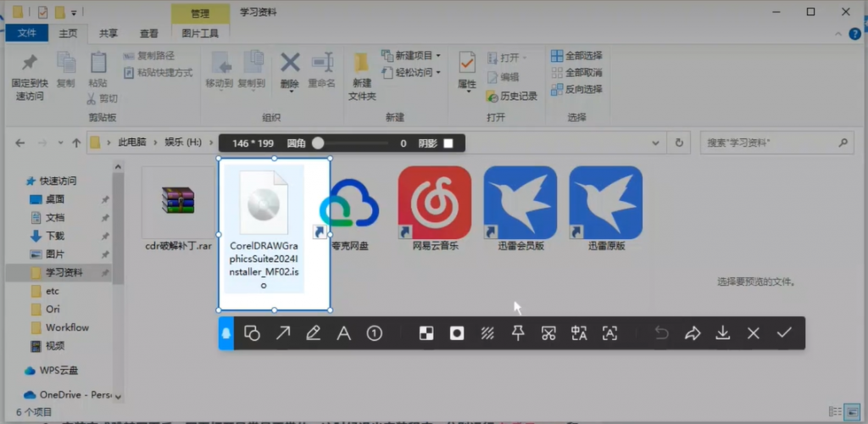Select the arrow annotation tool

[x=283, y=333]
